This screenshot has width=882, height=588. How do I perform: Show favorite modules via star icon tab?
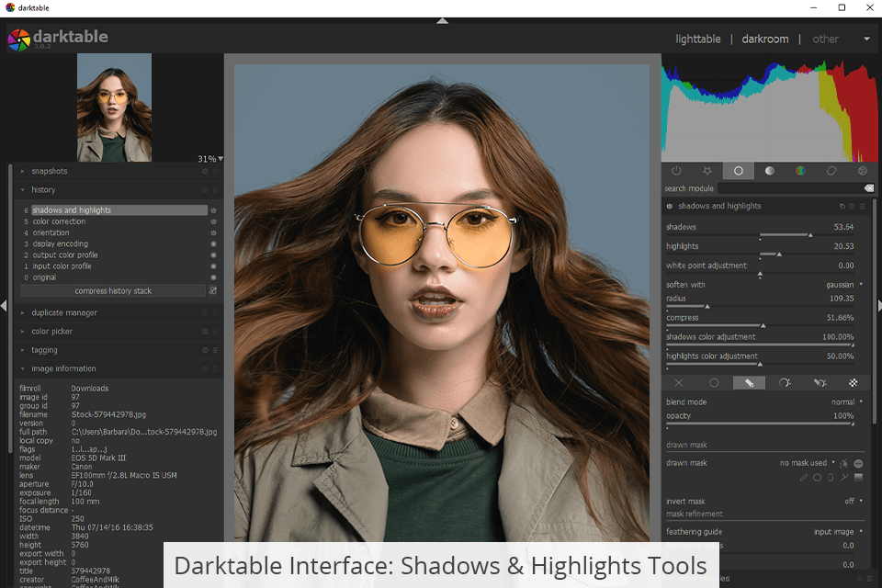click(x=707, y=171)
